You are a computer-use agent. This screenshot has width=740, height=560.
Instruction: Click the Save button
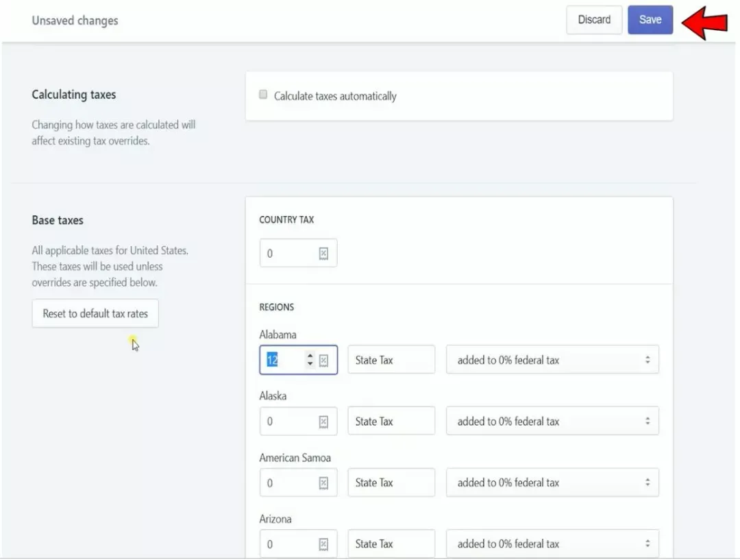point(650,20)
